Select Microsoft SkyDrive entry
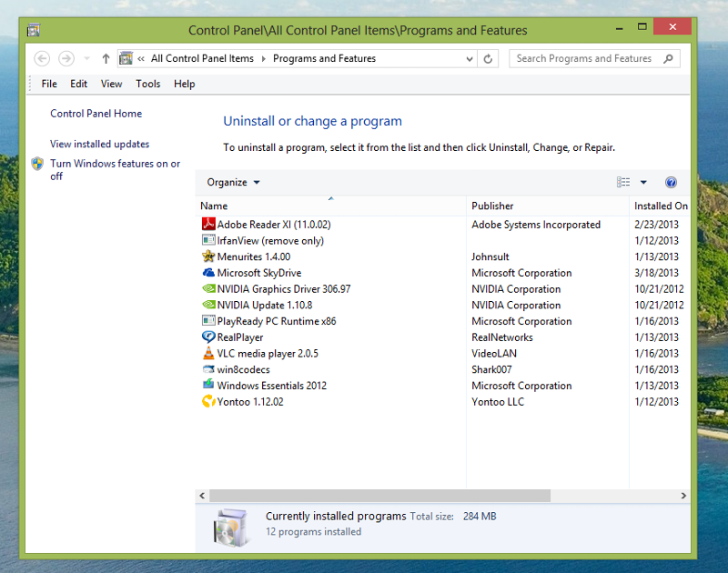Viewport: 728px width, 573px height. 259,273
